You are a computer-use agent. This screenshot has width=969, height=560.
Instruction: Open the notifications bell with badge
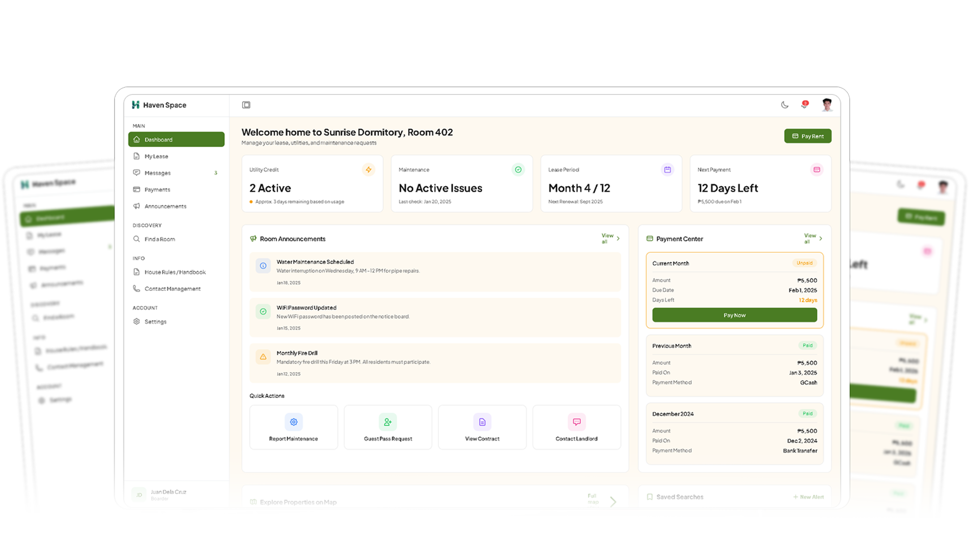pyautogui.click(x=805, y=105)
